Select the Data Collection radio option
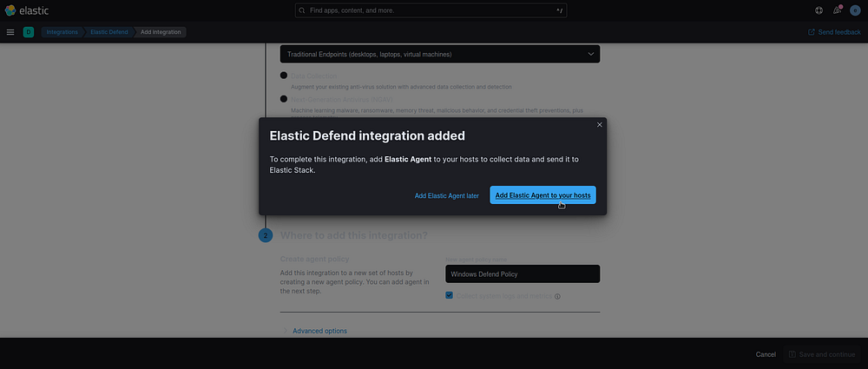The height and width of the screenshot is (369, 868). [x=284, y=76]
